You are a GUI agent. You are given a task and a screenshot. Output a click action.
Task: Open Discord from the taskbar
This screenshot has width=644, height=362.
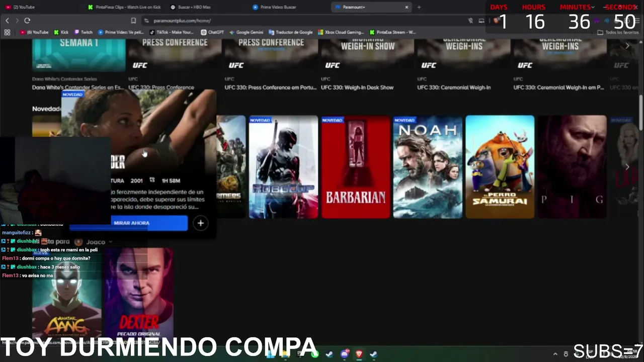click(344, 354)
